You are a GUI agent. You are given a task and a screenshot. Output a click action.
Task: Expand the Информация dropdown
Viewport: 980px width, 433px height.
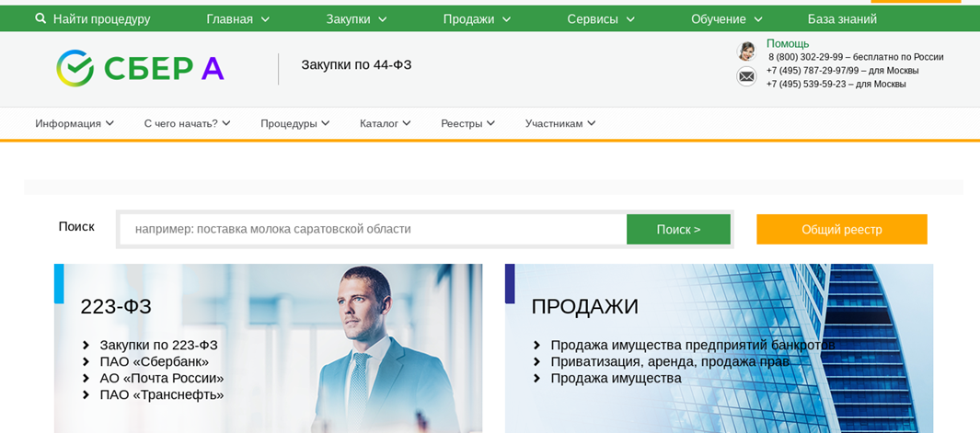75,123
